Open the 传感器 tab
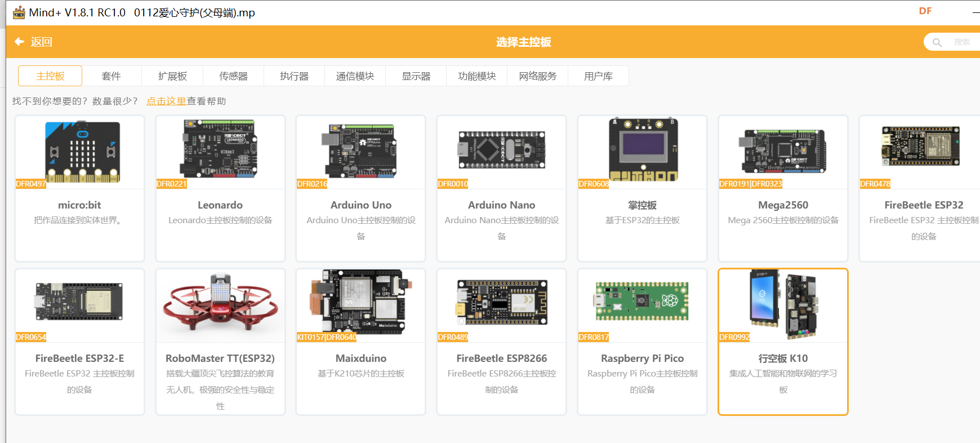The width and height of the screenshot is (980, 443). pyautogui.click(x=233, y=76)
